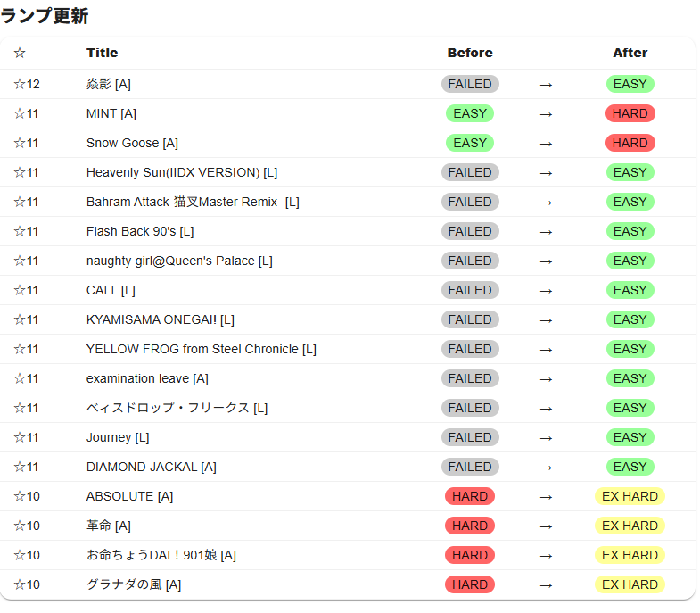This screenshot has height=613, width=700.
Task: Click HARD badge in グラナダの風 row
Action: 470,584
